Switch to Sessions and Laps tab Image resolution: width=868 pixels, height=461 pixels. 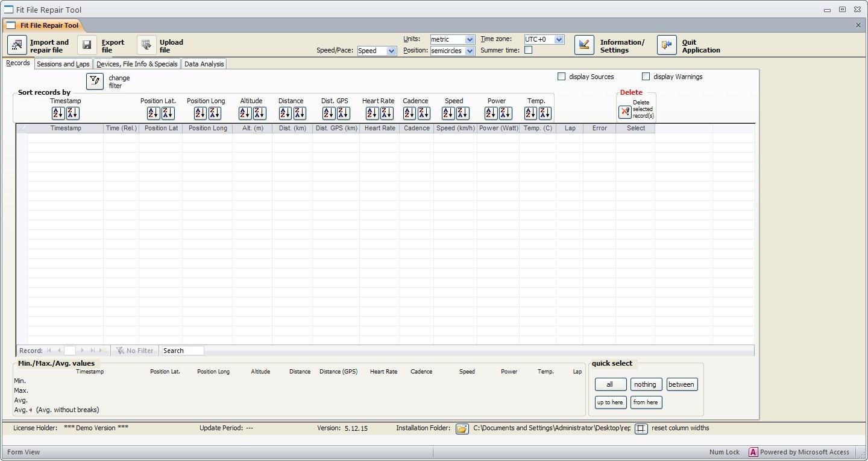(63, 64)
